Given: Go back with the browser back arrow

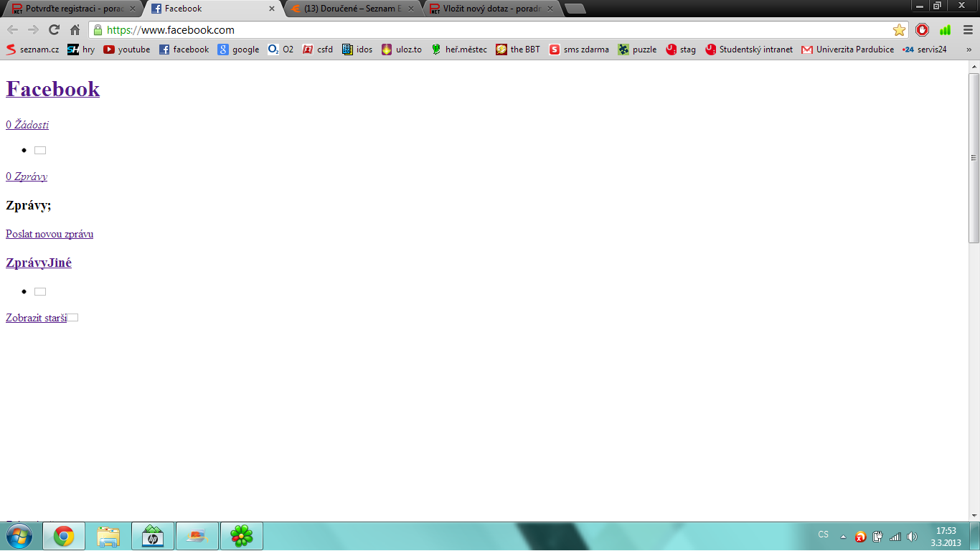Looking at the screenshot, I should pos(12,30).
